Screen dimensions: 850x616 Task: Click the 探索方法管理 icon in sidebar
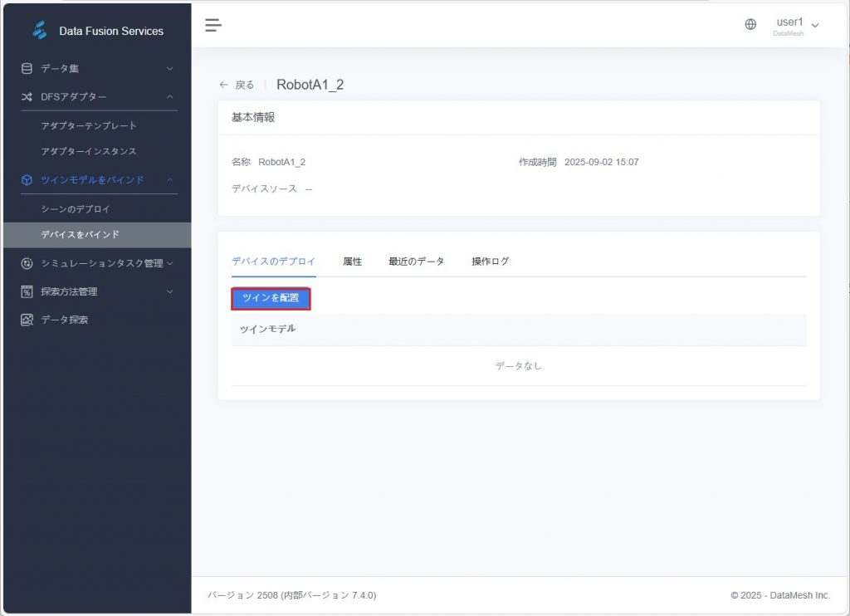27,292
